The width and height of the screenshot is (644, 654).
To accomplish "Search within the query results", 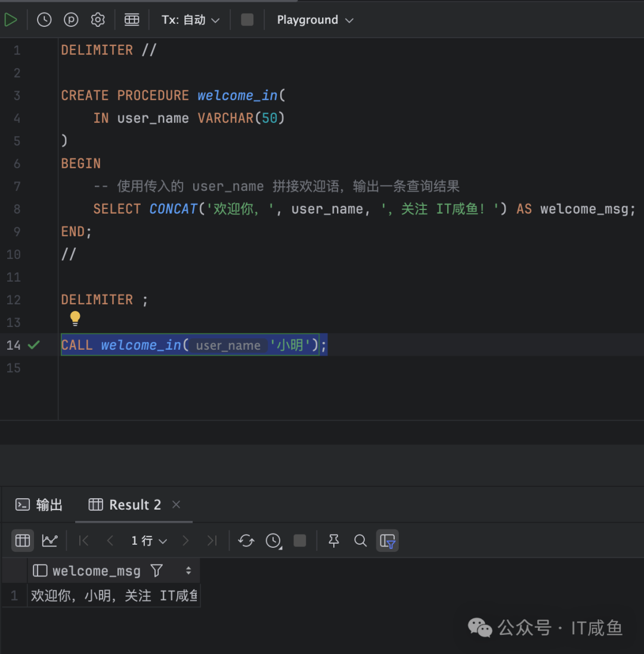I will 360,541.
